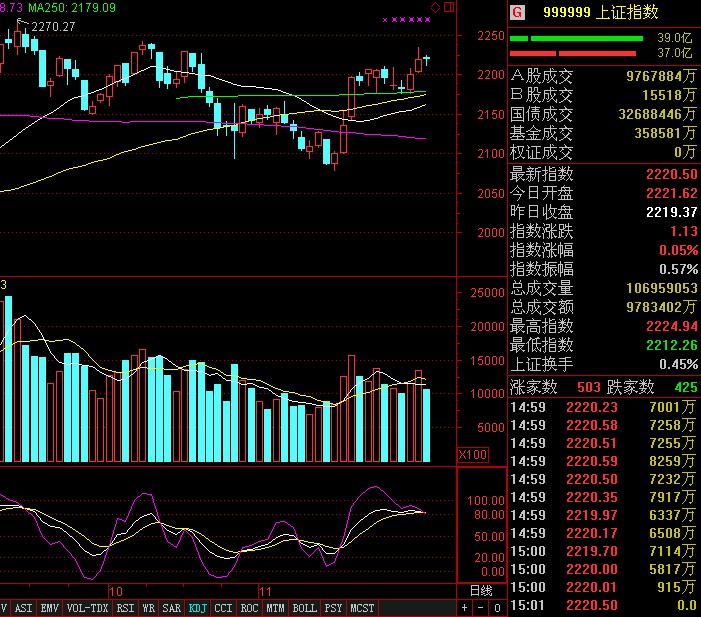Switch to the MCST indicator tab
Viewport: 701px width, 617px height.
point(362,608)
